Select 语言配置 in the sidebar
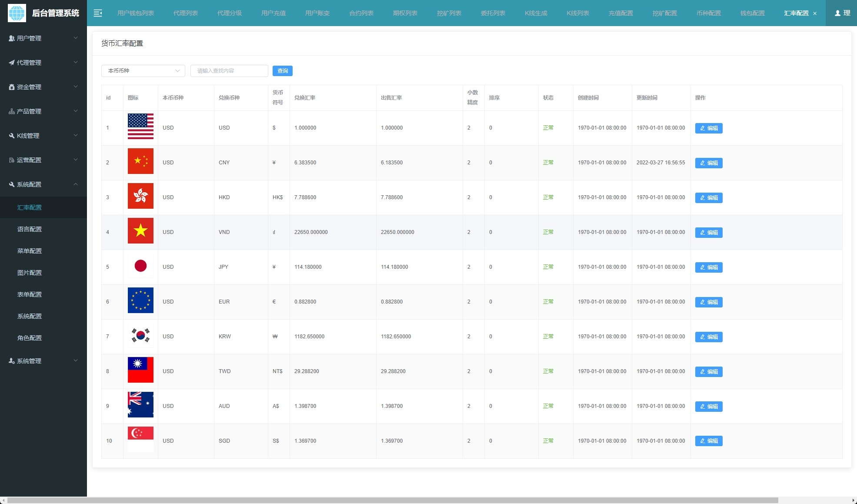The width and height of the screenshot is (857, 504). click(x=30, y=229)
